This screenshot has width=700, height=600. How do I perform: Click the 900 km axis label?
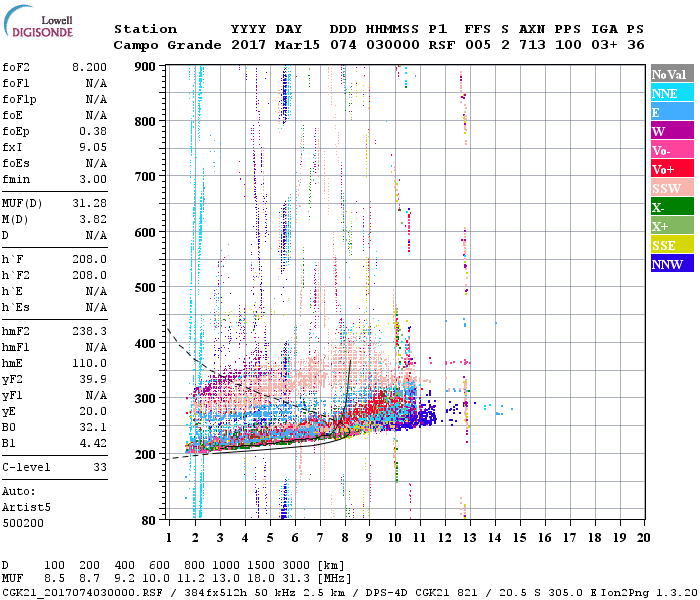coord(145,67)
